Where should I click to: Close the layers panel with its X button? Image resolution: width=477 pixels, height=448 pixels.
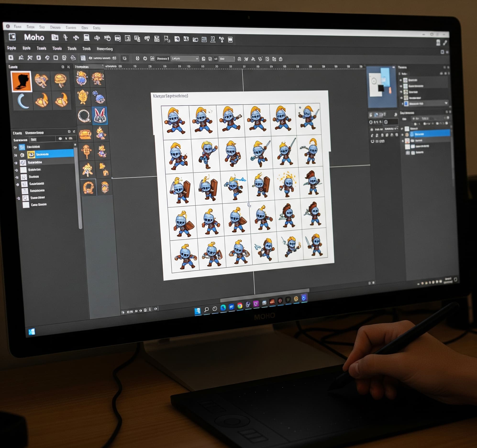(x=74, y=131)
